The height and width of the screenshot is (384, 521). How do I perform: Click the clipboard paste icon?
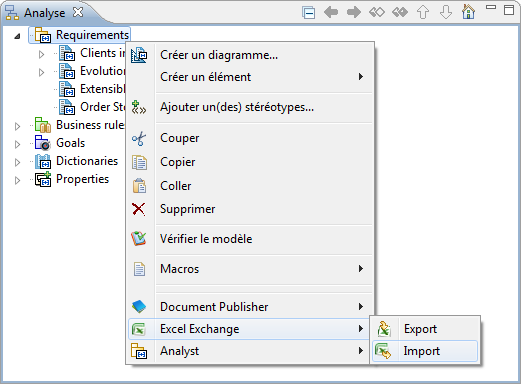[139, 186]
